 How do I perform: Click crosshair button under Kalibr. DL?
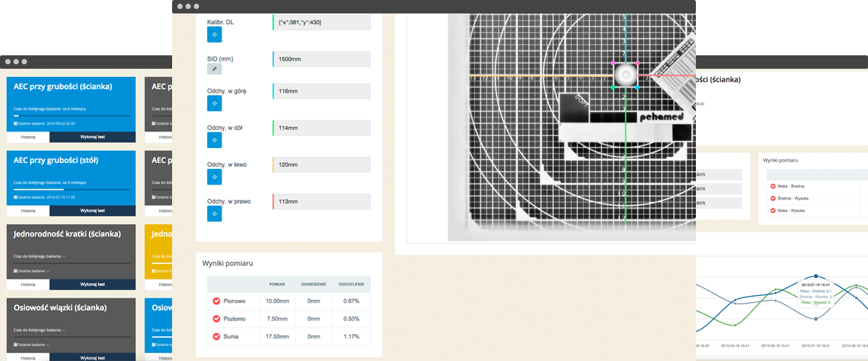[215, 34]
